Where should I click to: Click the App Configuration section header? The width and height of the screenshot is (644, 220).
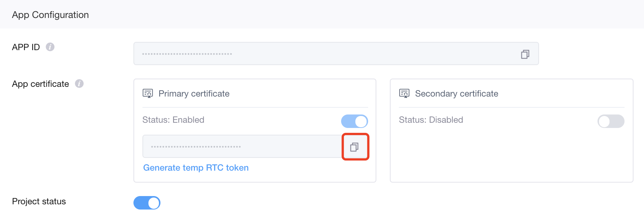(50, 15)
